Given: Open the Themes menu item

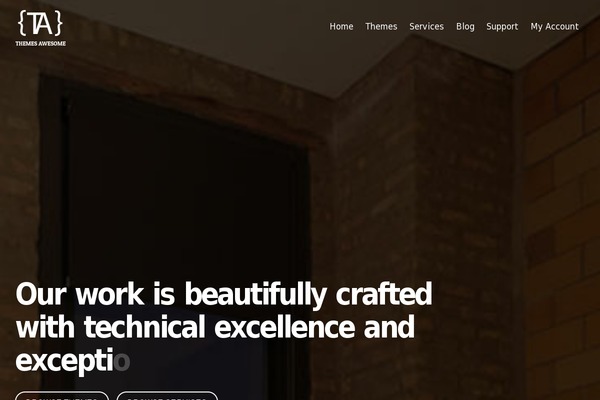Looking at the screenshot, I should pos(381,26).
